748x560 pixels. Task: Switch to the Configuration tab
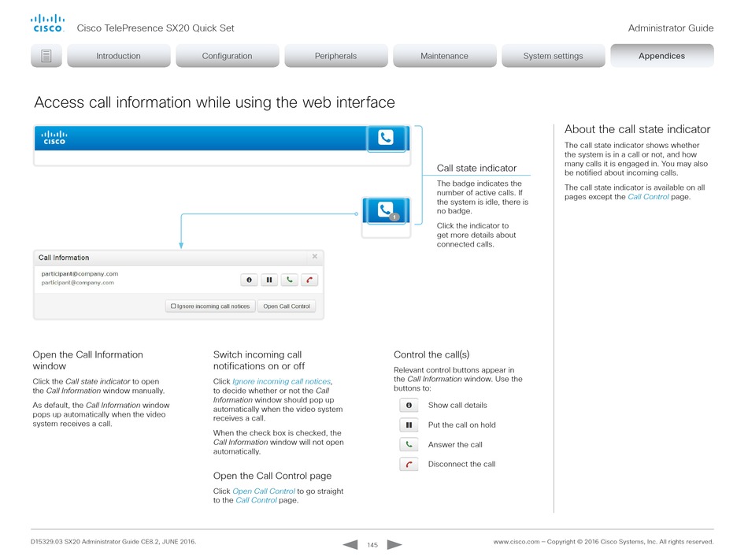click(x=227, y=56)
